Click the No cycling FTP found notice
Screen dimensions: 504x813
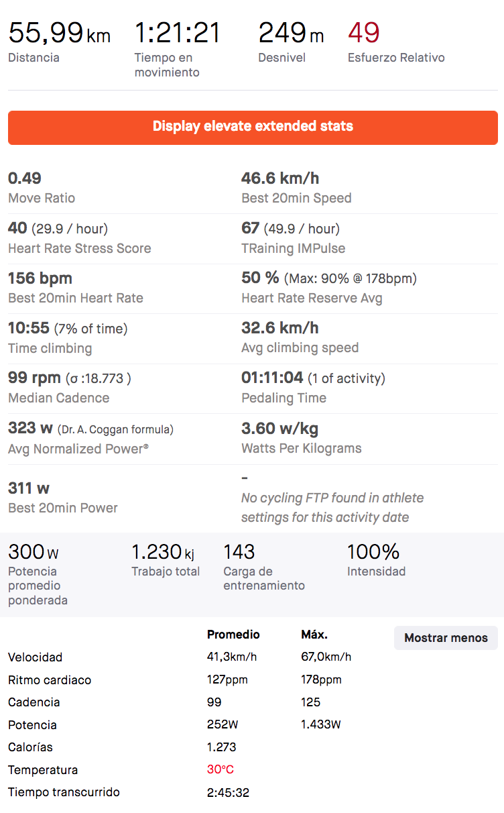[332, 508]
